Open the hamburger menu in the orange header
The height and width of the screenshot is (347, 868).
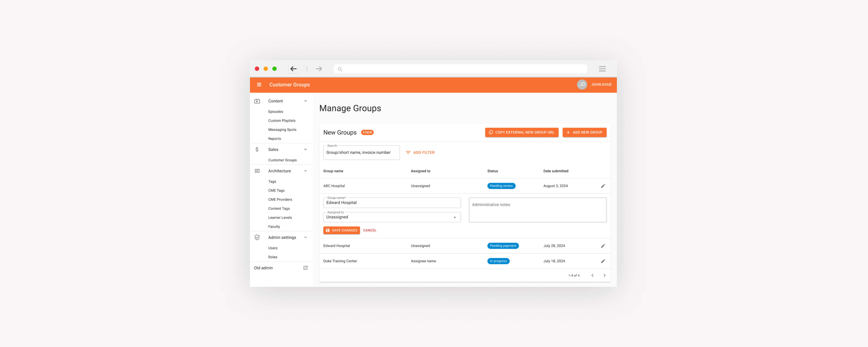tap(259, 85)
